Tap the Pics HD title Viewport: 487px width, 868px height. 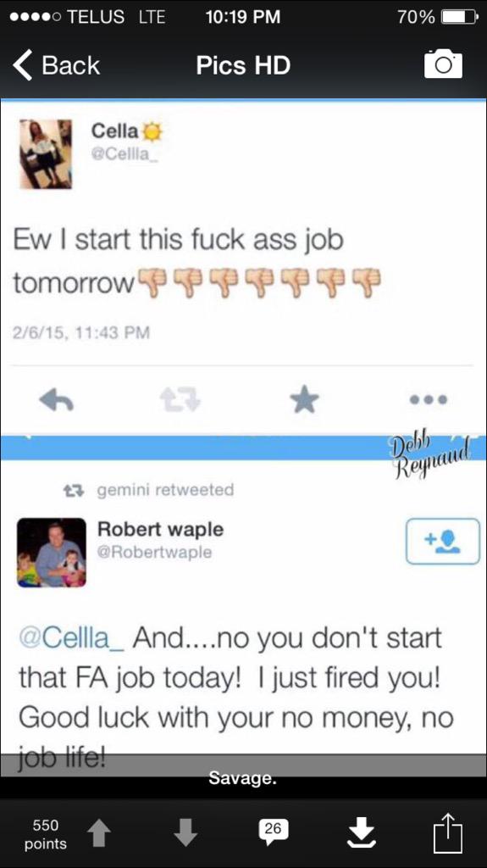tap(243, 65)
